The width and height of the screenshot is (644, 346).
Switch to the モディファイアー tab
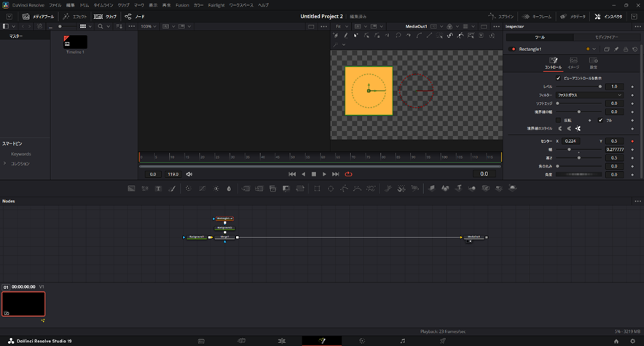(606, 37)
